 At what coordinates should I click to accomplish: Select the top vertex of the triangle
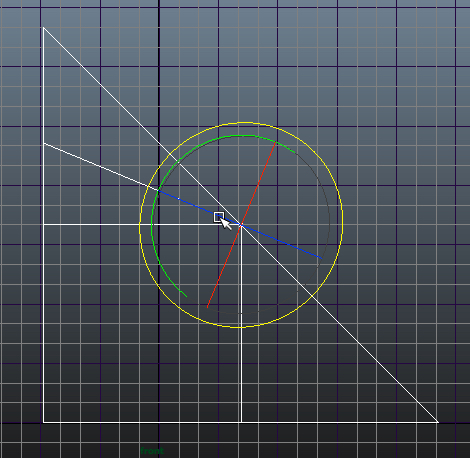[x=44, y=28]
